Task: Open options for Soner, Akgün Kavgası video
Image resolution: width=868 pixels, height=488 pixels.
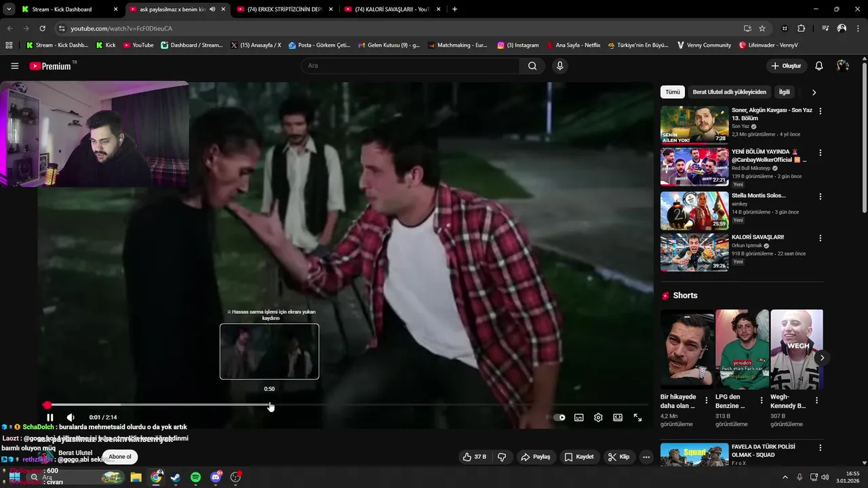Action: point(820,111)
